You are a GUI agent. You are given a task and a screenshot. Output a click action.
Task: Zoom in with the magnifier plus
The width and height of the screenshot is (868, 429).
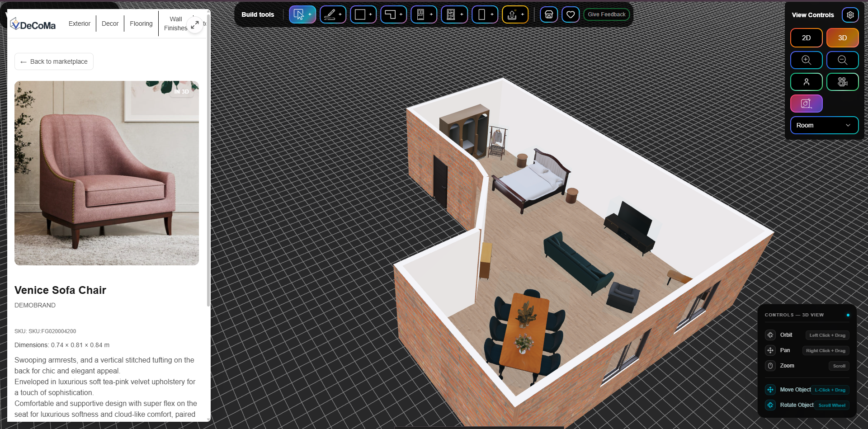point(806,60)
